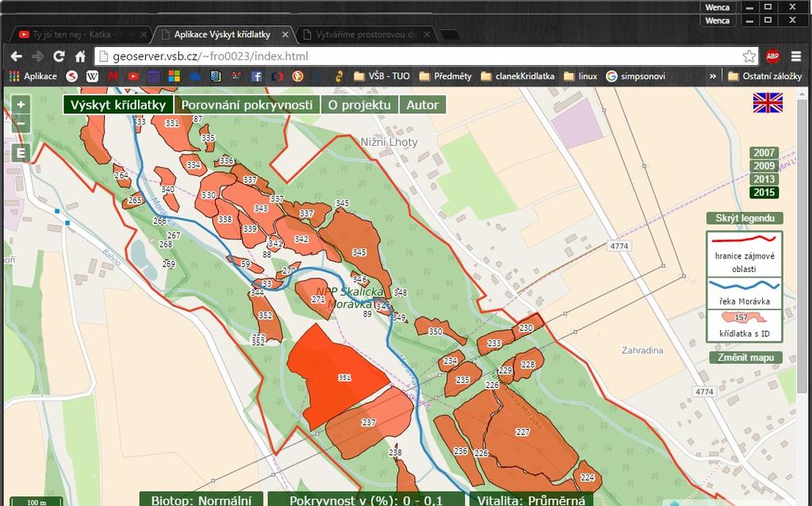Image resolution: width=812 pixels, height=506 pixels.
Task: Open the linux bookmark folder
Action: click(580, 76)
